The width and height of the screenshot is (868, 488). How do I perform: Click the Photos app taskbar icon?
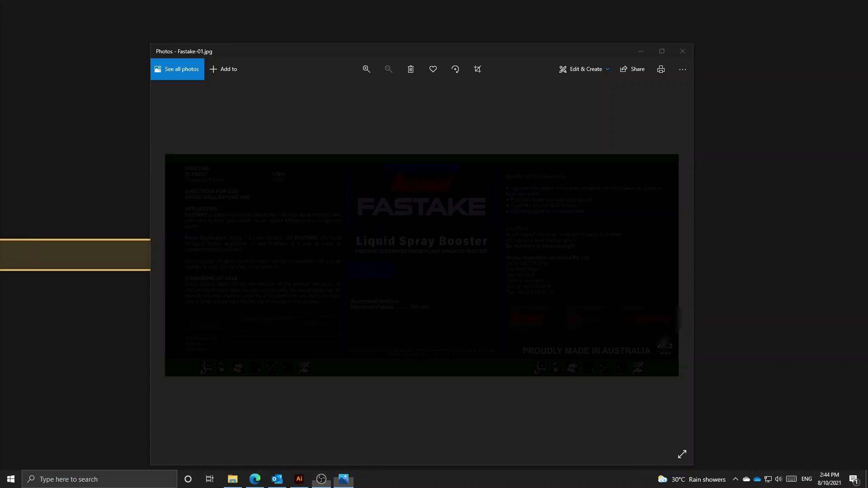[x=343, y=479]
